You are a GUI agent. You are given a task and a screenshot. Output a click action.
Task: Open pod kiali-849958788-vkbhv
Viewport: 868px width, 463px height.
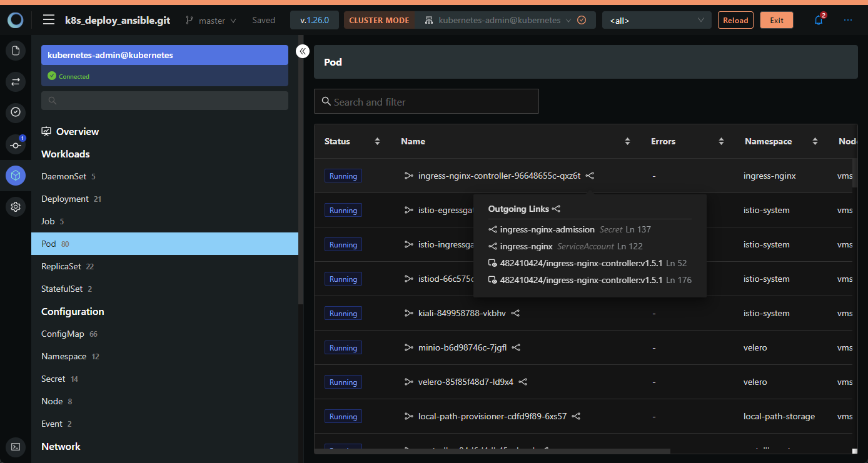point(462,313)
